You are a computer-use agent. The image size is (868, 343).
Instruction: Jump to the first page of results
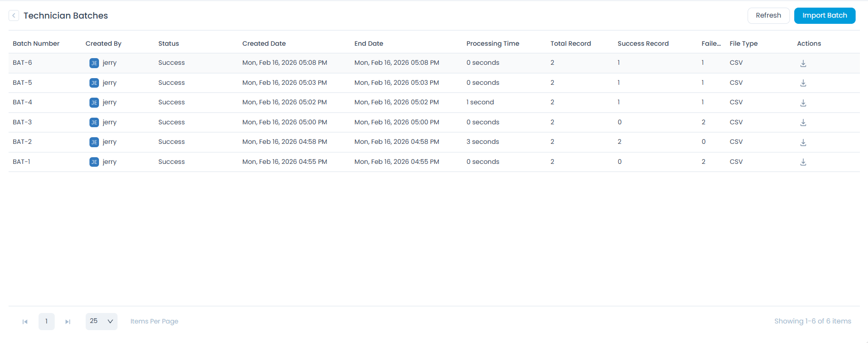pyautogui.click(x=25, y=322)
